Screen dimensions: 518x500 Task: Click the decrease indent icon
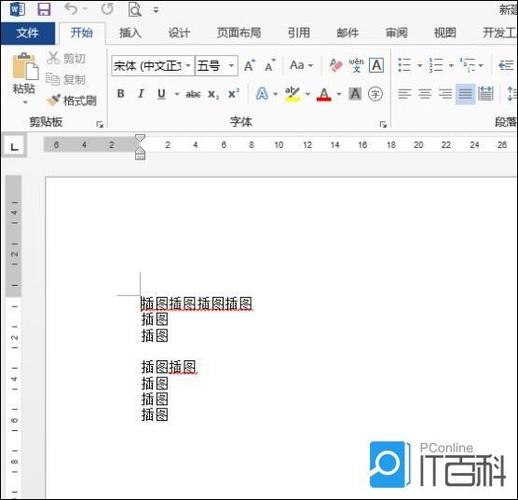click(506, 65)
